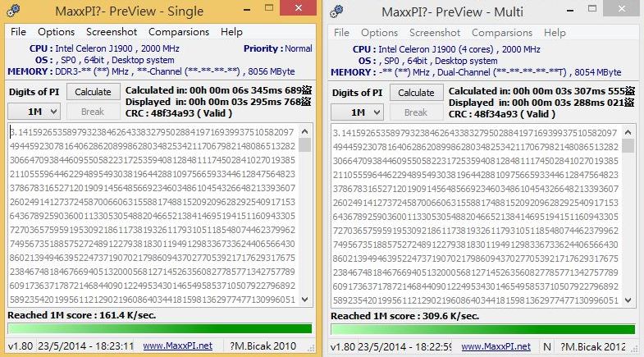Click the gear app icon in the Single window title bar
The image size is (644, 357).
[x=13, y=11]
